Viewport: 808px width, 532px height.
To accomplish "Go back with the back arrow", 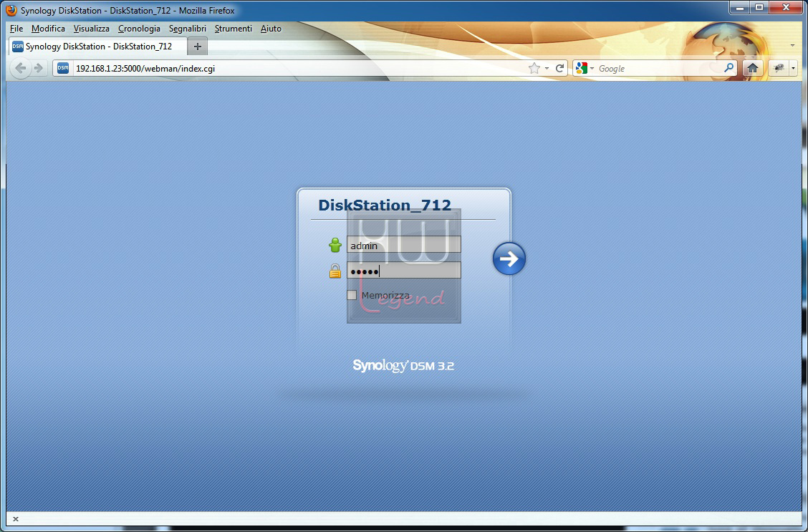I will point(21,68).
